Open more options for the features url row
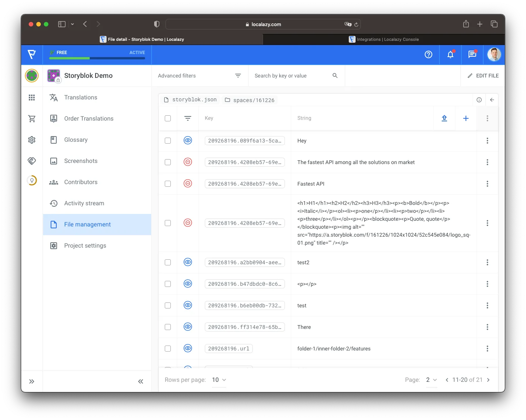 487,349
